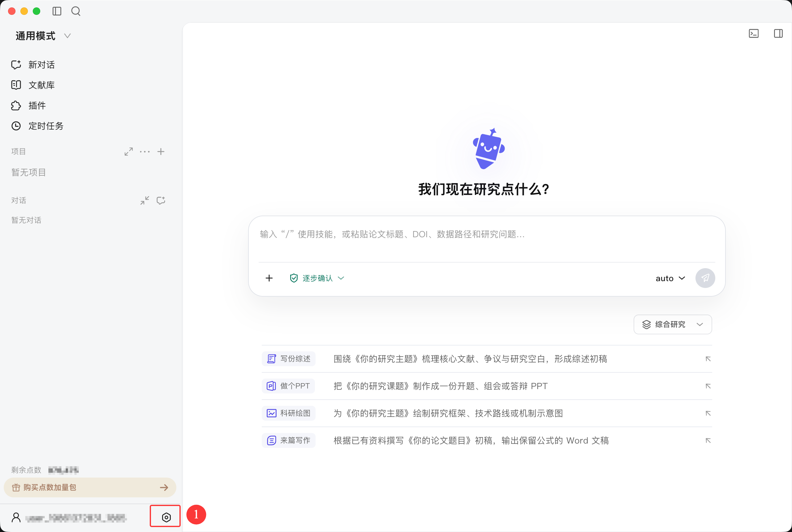Viewport: 792px width, 532px height.
Task: Open search with the magnifier icon
Action: point(76,11)
